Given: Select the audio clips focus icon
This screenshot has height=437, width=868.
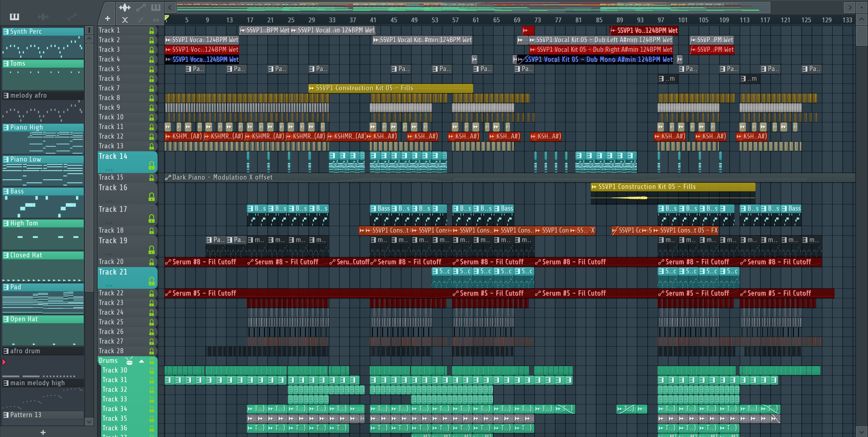Looking at the screenshot, I should point(125,7).
